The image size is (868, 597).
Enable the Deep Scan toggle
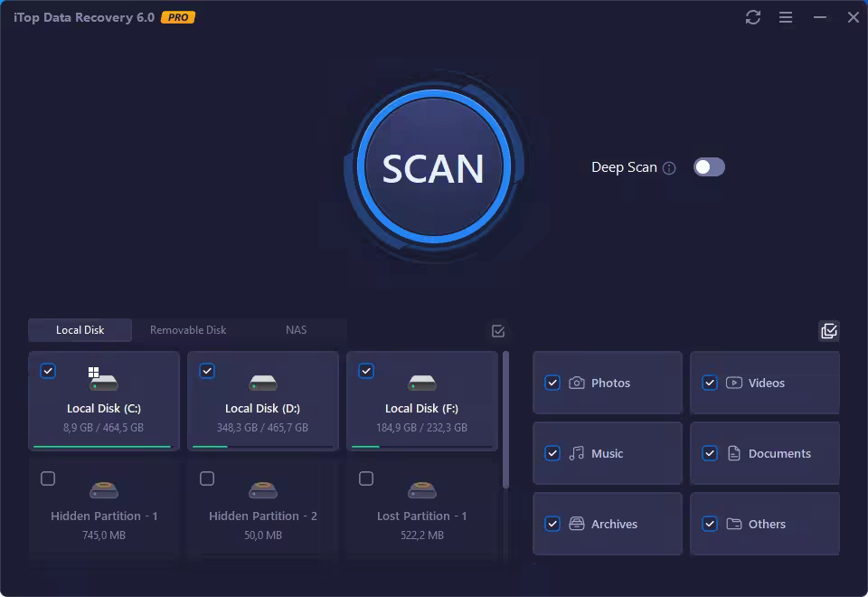coord(709,167)
